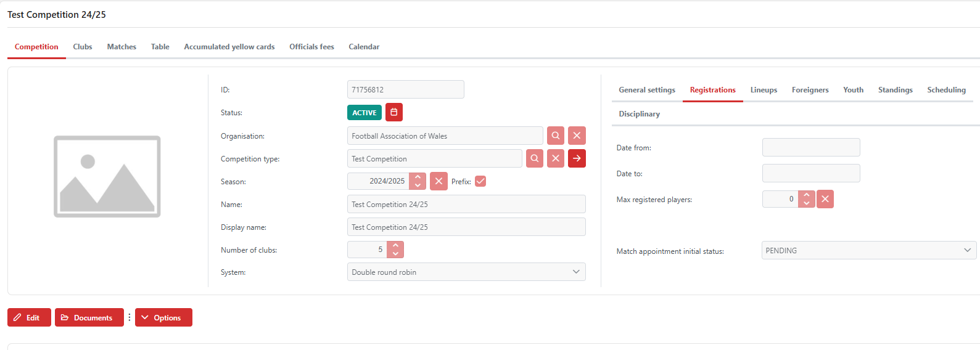This screenshot has width=980, height=350.
Task: Expand the Options dropdown button
Action: (163, 317)
